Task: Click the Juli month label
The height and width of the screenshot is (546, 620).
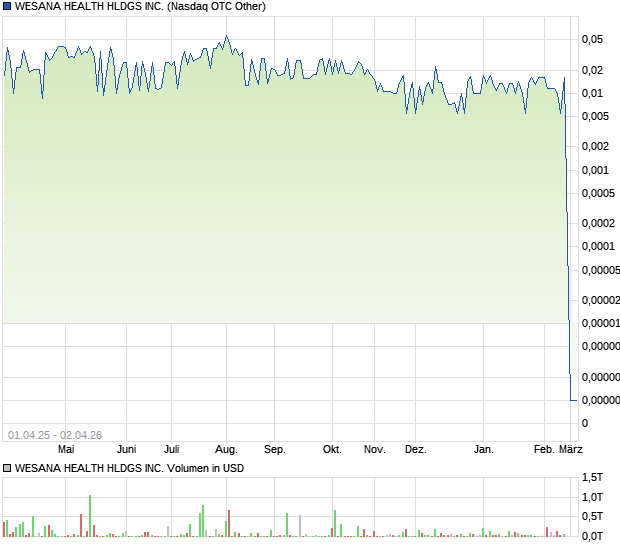Action: click(x=172, y=450)
